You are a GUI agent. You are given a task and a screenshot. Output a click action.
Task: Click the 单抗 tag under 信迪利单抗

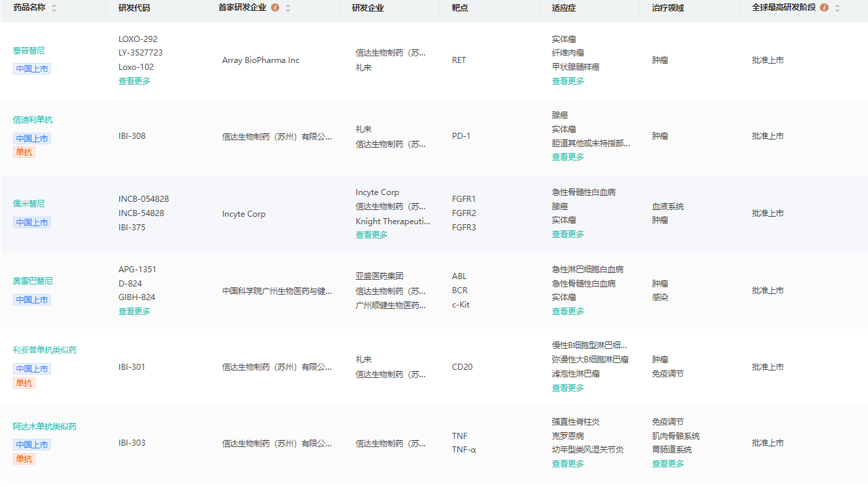(x=24, y=152)
